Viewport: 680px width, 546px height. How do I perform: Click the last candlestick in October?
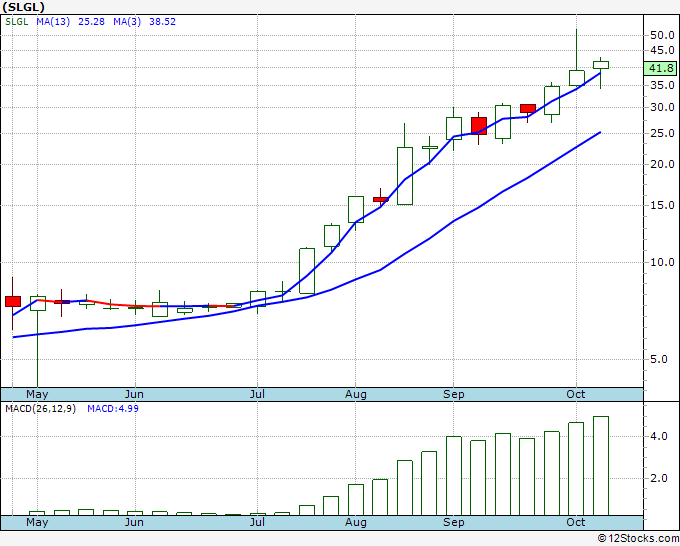point(600,65)
